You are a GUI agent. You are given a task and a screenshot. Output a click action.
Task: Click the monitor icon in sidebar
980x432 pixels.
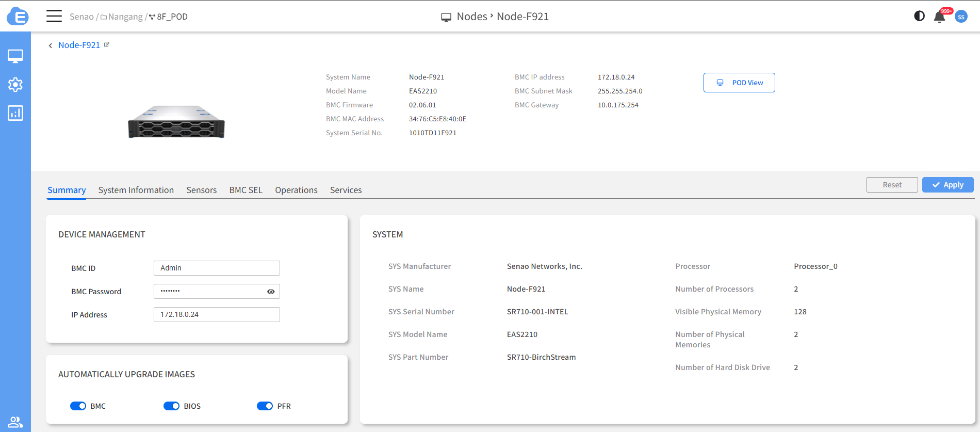(15, 56)
